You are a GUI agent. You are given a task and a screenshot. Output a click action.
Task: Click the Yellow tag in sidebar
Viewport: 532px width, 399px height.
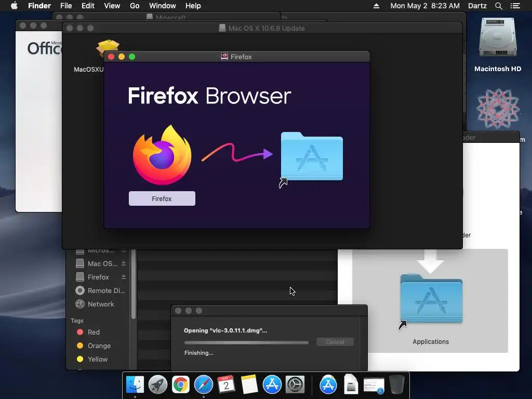(92, 360)
